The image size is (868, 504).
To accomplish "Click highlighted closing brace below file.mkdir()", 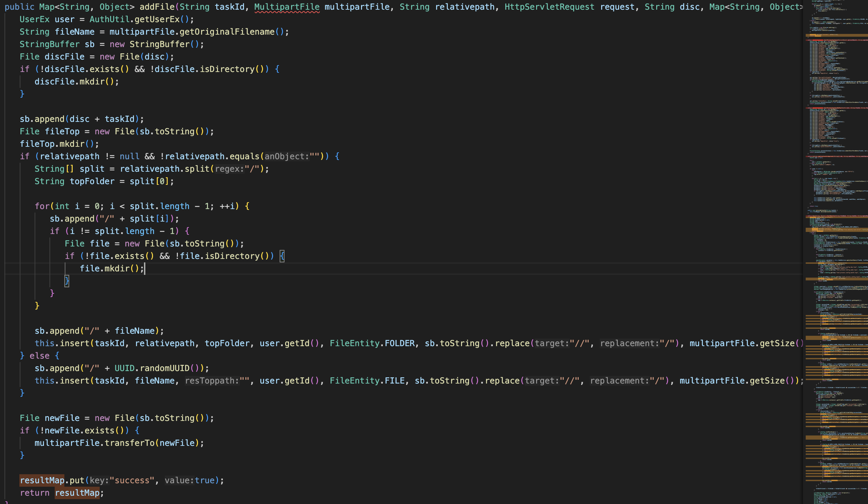I will [67, 281].
